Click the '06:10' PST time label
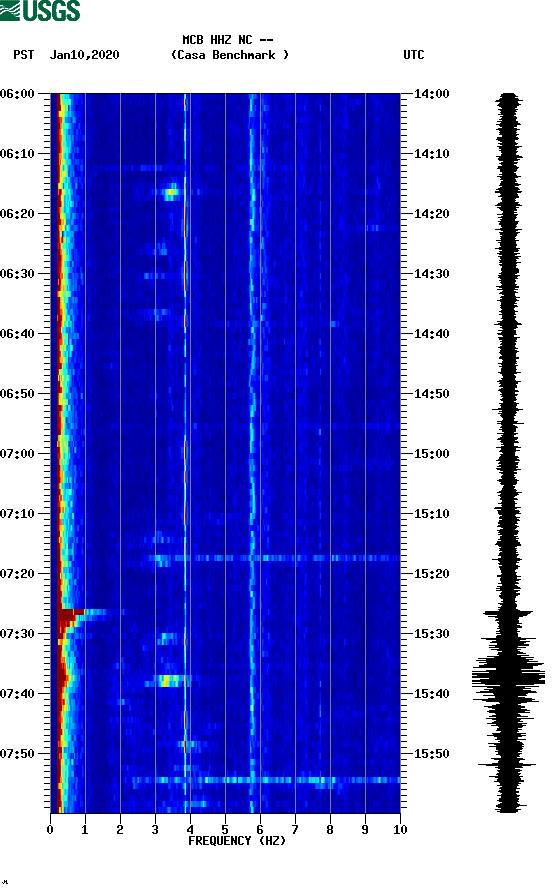The width and height of the screenshot is (552, 893). pyautogui.click(x=17, y=153)
